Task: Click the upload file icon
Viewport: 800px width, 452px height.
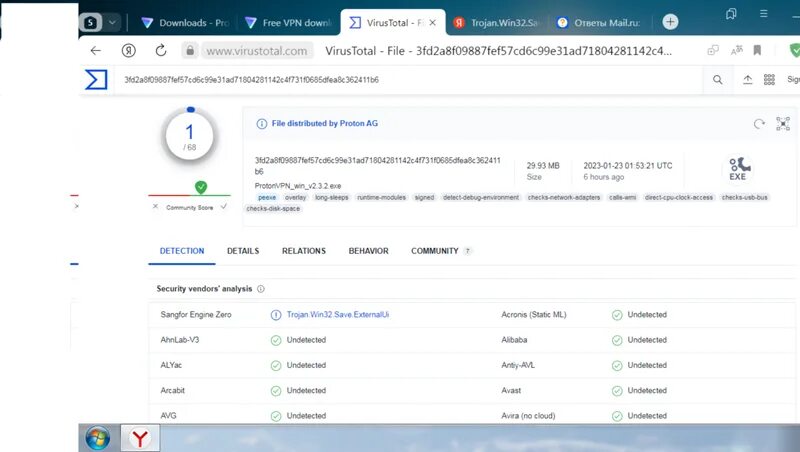Action: click(747, 80)
